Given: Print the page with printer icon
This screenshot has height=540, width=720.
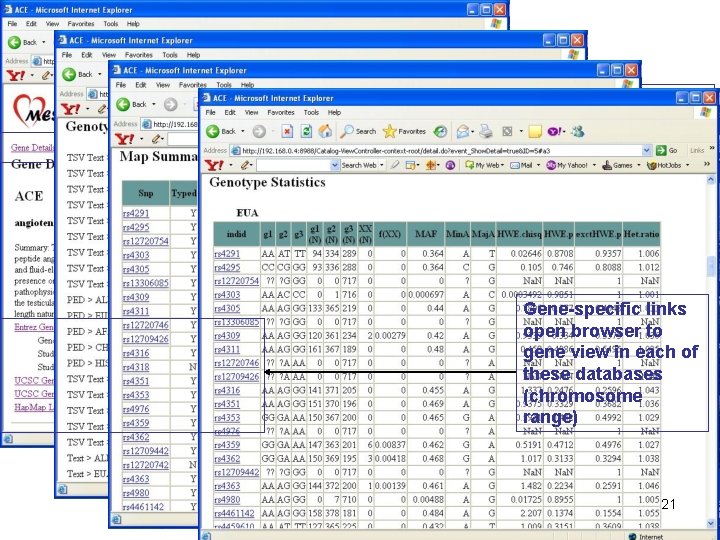Looking at the screenshot, I should tap(486, 131).
